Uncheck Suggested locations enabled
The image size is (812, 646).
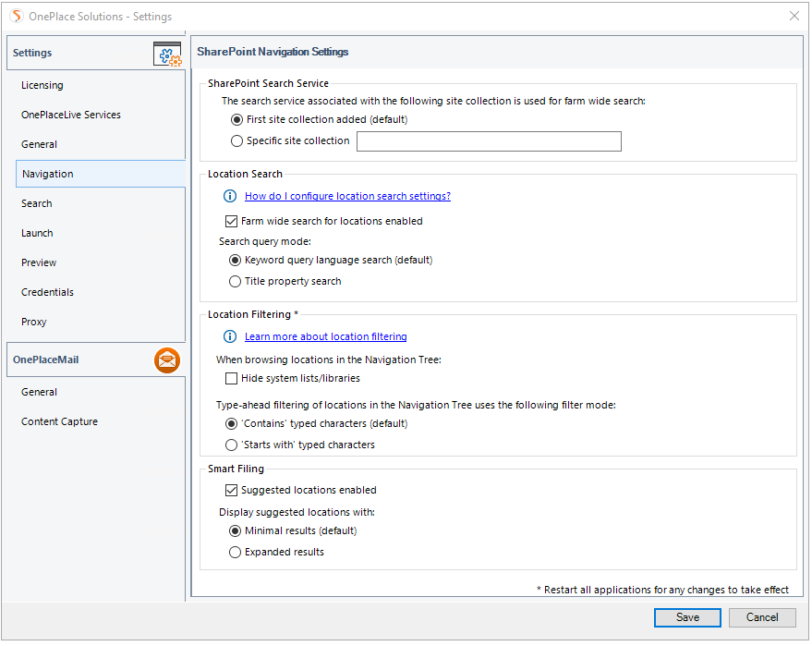[x=232, y=490]
